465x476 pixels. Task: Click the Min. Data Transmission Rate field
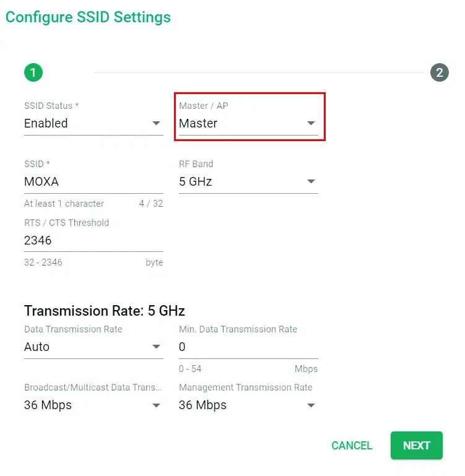point(248,347)
